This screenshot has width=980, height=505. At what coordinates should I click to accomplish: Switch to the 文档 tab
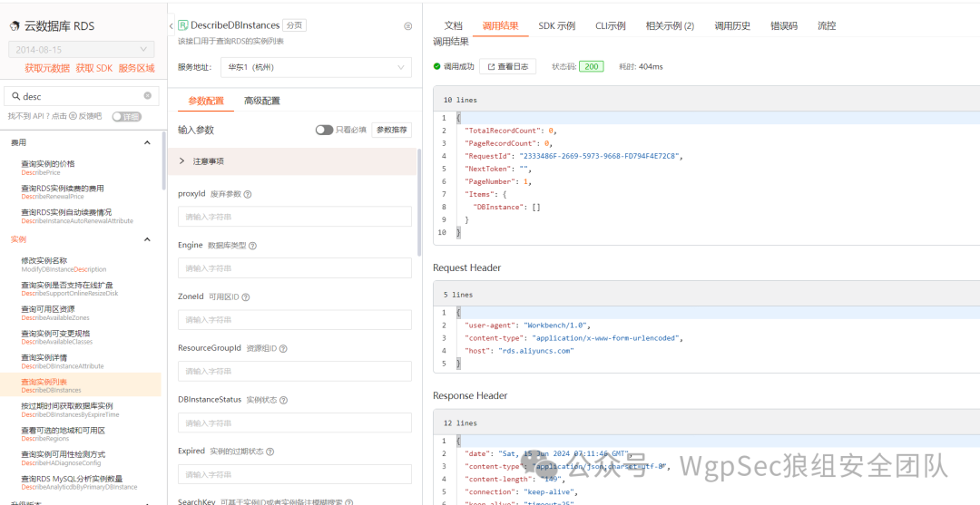click(453, 25)
